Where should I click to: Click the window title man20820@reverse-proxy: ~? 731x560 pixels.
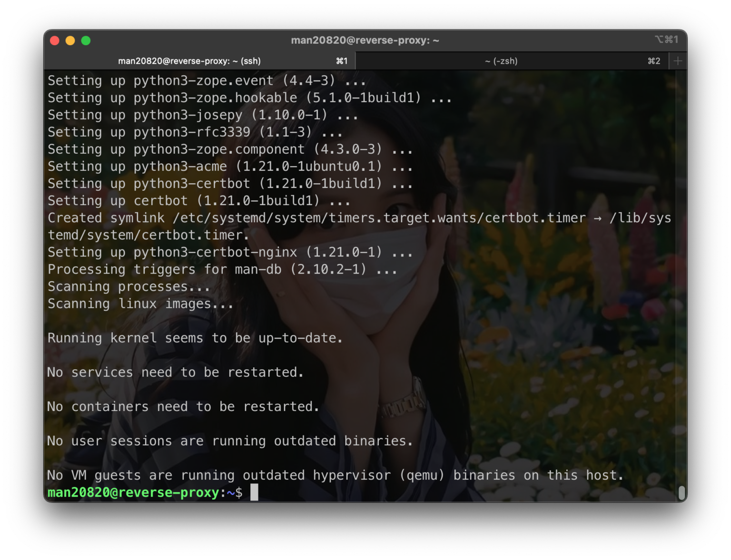[365, 40]
